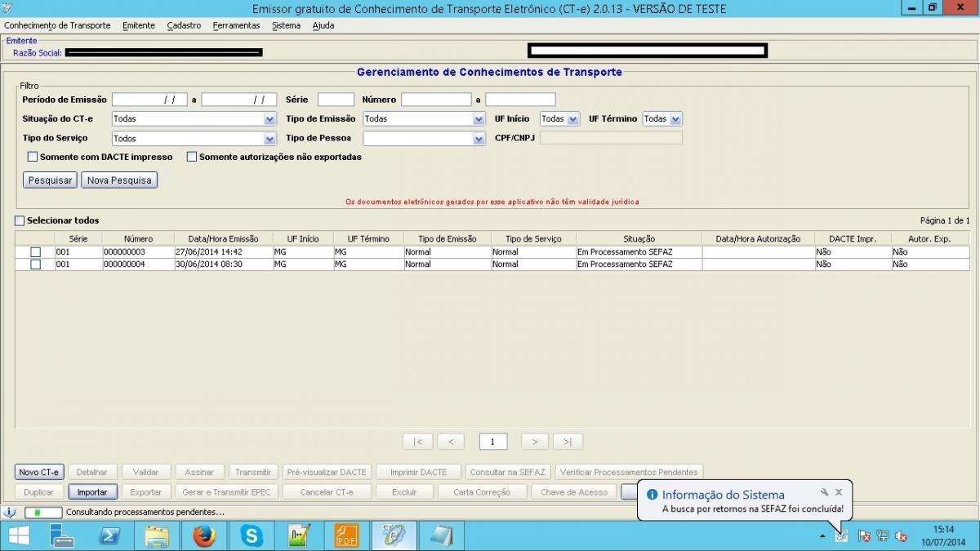Click the volume icon in system tray
Viewport: 980px width, 551px height.
coord(902,536)
